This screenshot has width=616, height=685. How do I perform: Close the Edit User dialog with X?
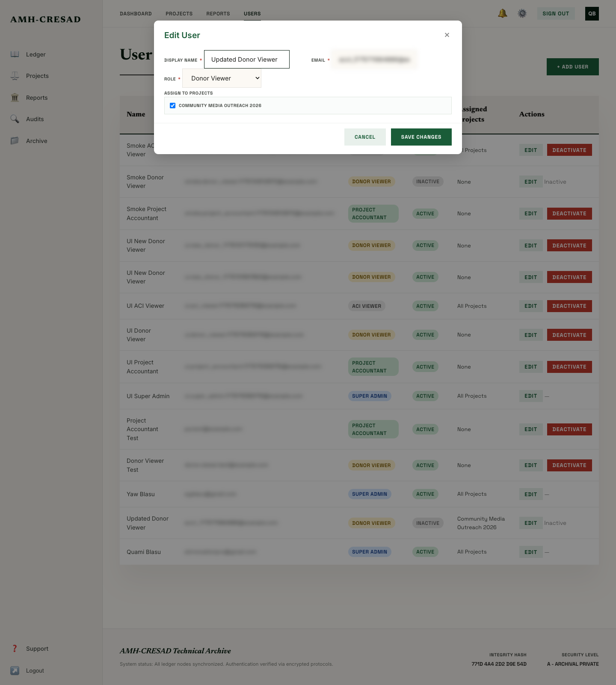[447, 35]
